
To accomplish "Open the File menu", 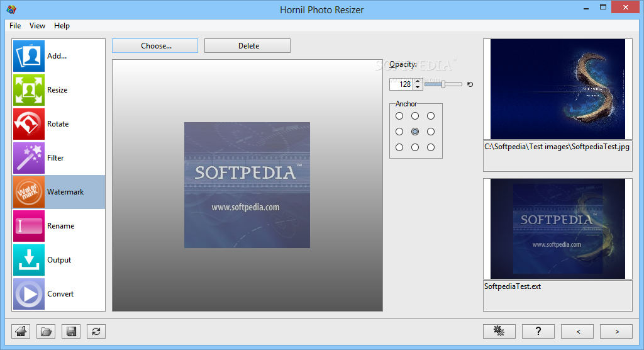I will click(x=15, y=26).
